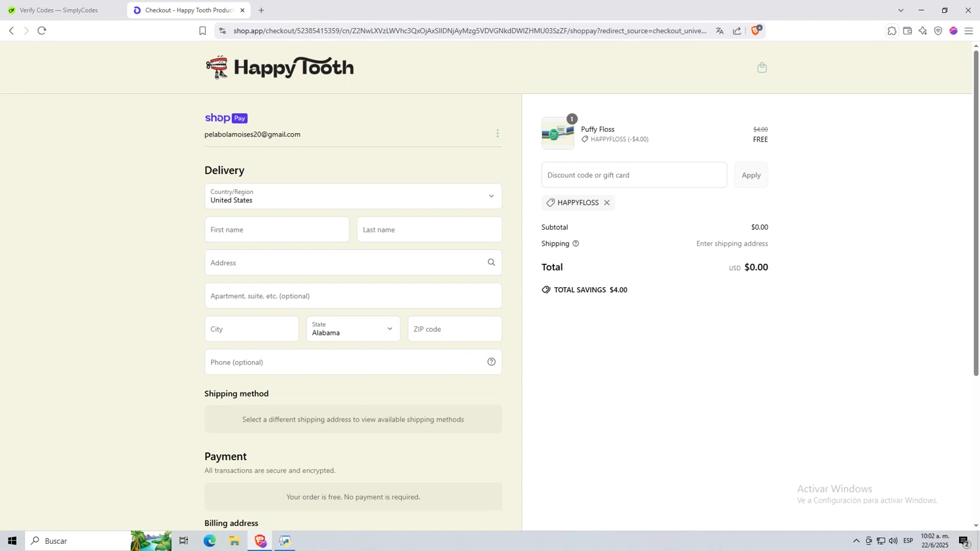Switch ESP keyboard language indicator
The height and width of the screenshot is (551, 980).
[x=908, y=541]
